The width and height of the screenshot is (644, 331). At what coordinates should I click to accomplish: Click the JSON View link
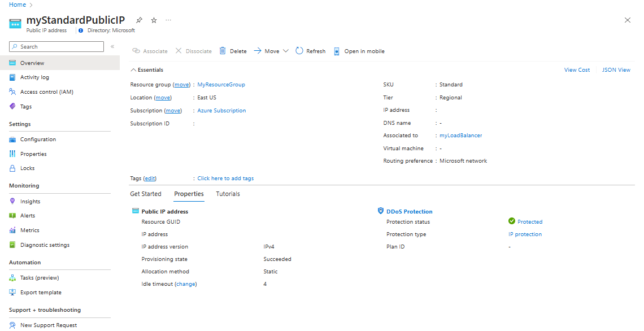[616, 70]
